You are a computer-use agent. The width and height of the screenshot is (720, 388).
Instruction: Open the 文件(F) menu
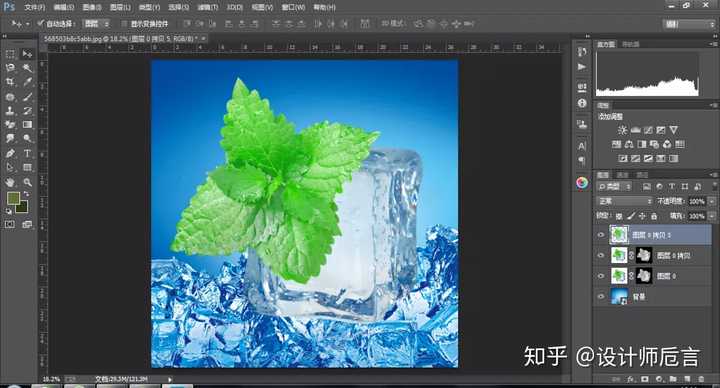(x=35, y=7)
